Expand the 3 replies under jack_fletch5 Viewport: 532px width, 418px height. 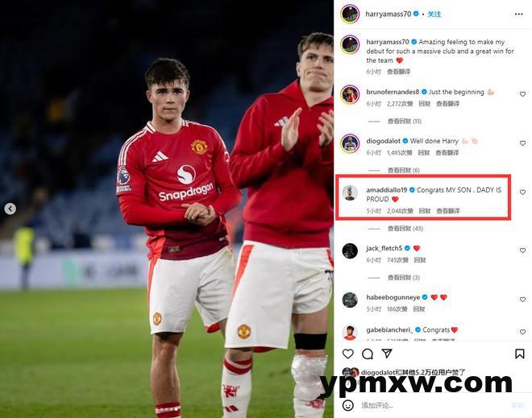[403, 278]
